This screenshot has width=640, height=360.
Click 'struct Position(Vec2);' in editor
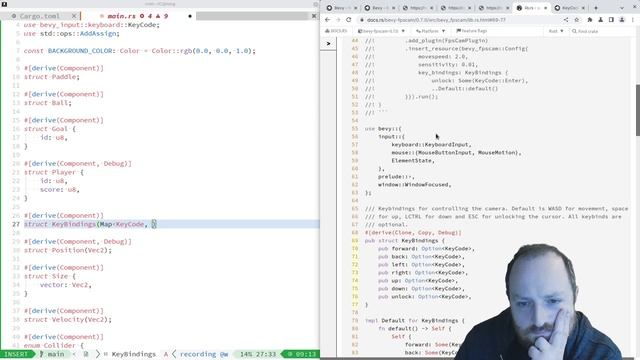(68, 250)
